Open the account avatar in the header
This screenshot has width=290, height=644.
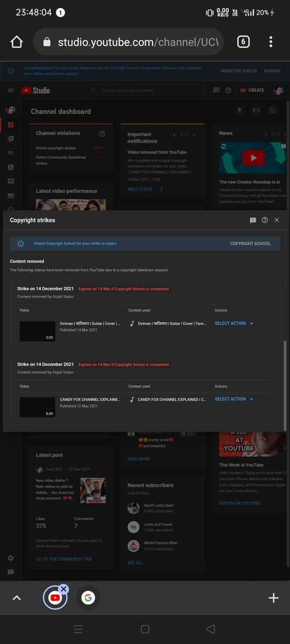click(x=278, y=91)
